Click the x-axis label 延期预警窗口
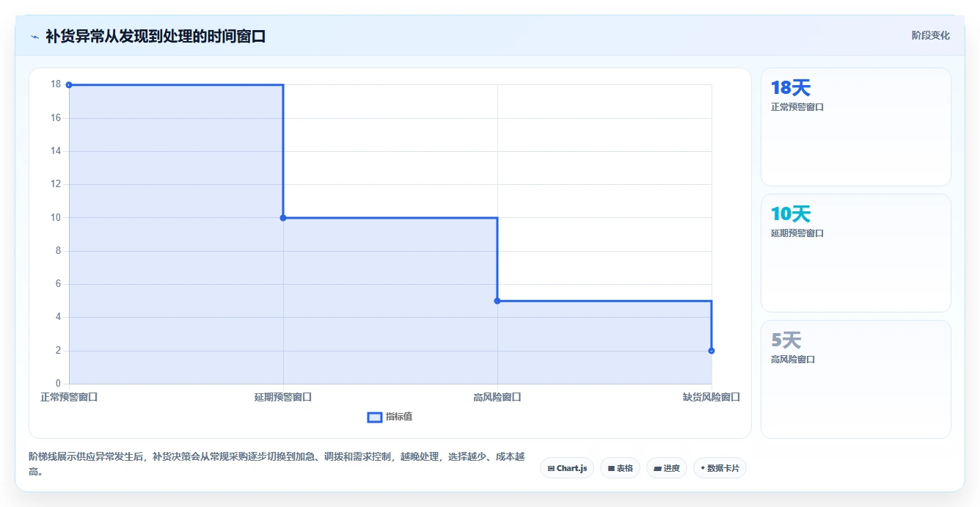 (x=283, y=397)
